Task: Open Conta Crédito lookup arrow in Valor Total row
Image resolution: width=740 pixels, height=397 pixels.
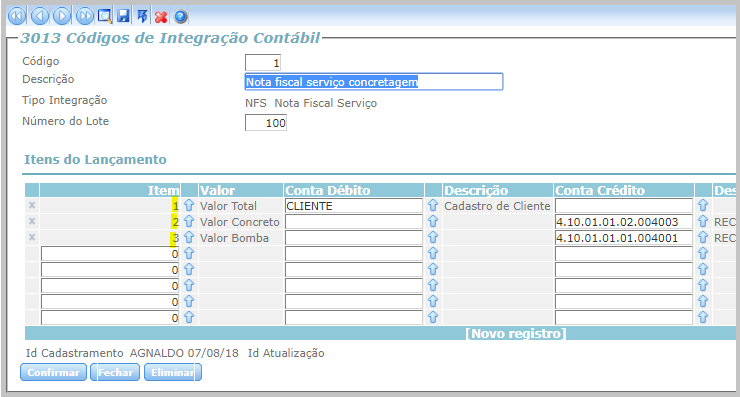Action: (x=703, y=205)
